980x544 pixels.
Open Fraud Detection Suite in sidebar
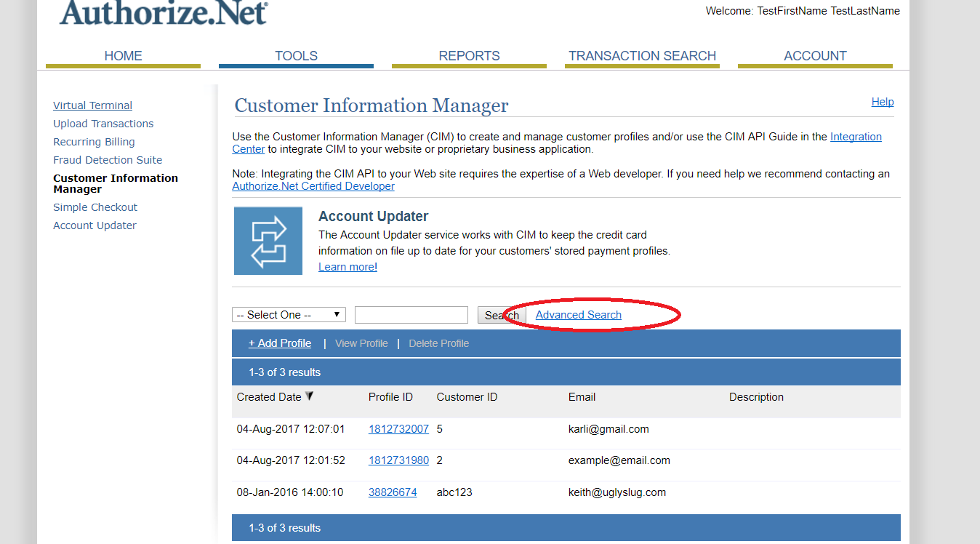pos(108,160)
